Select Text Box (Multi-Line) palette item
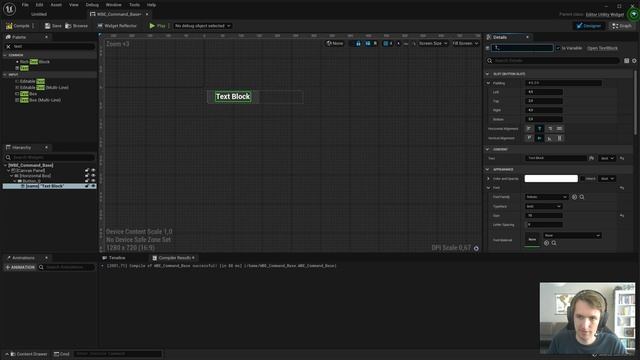Image resolution: width=640 pixels, height=360 pixels. (x=38, y=100)
